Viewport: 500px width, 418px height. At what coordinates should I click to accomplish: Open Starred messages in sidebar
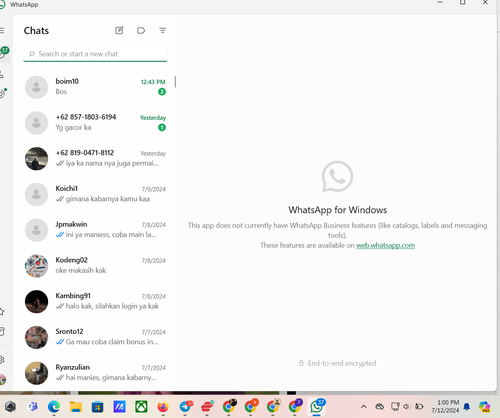2,312
